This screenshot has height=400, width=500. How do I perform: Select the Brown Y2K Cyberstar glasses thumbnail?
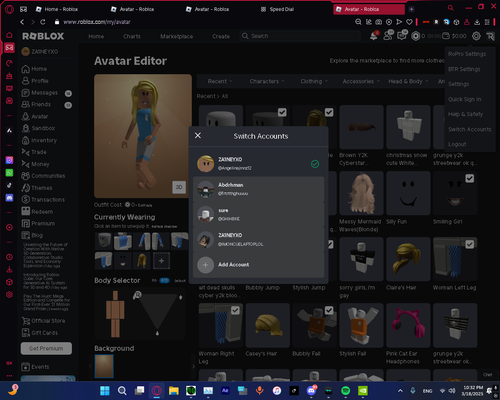(361, 127)
